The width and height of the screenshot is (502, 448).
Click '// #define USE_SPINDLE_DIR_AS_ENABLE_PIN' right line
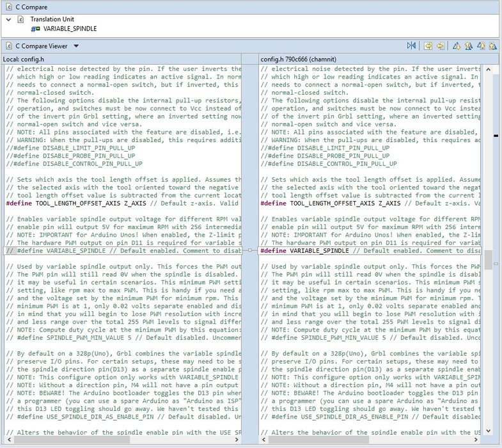coord(370,417)
